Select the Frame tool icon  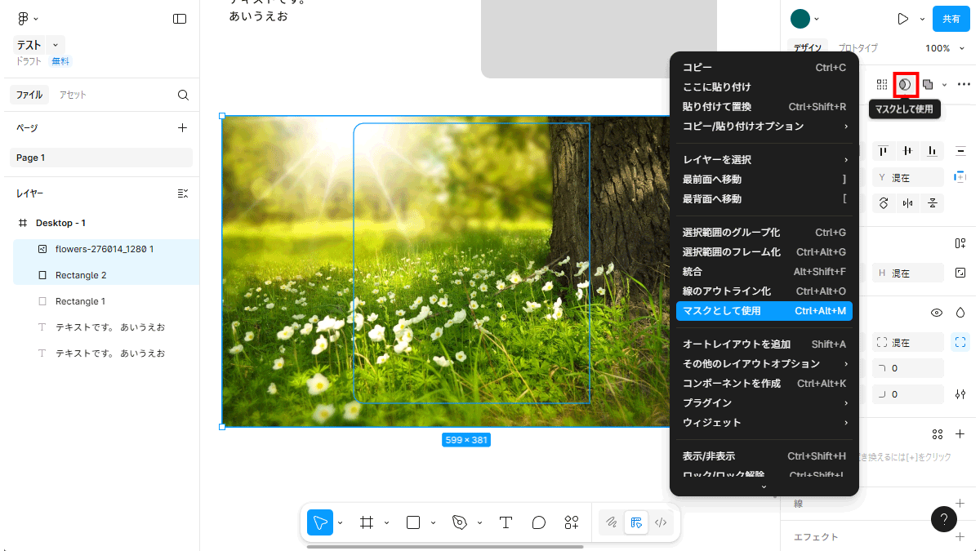tap(367, 522)
